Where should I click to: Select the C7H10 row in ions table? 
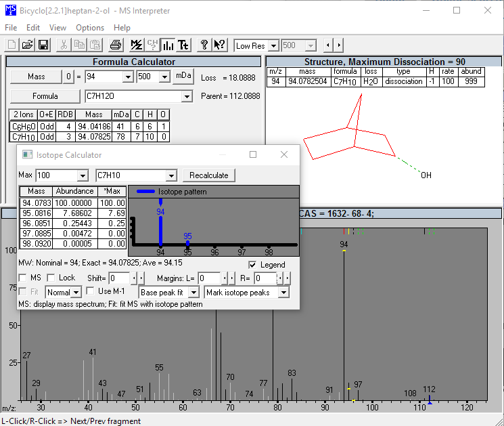(89, 137)
